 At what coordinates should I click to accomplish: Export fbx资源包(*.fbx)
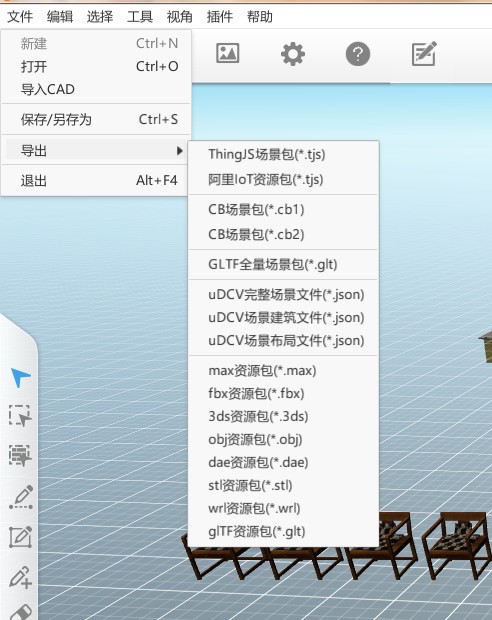(x=283, y=394)
